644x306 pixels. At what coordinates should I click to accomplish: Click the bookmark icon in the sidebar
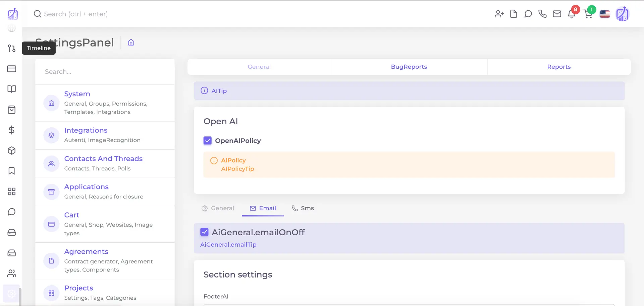[x=11, y=171]
